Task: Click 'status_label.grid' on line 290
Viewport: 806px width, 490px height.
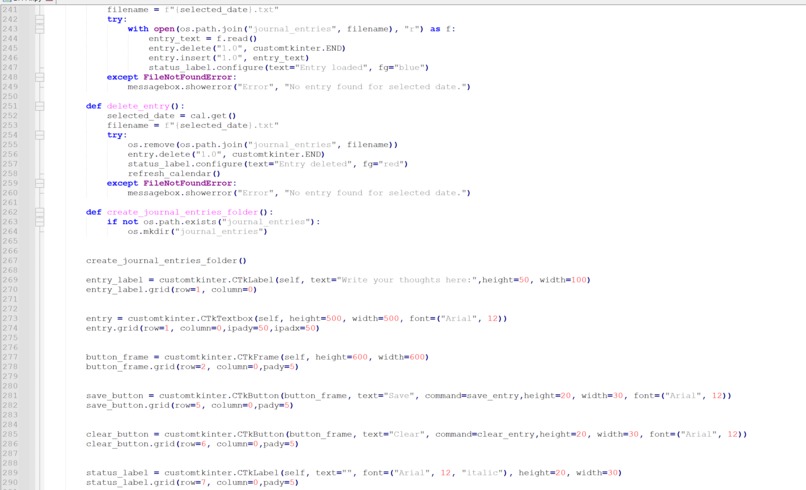Action: coord(130,483)
